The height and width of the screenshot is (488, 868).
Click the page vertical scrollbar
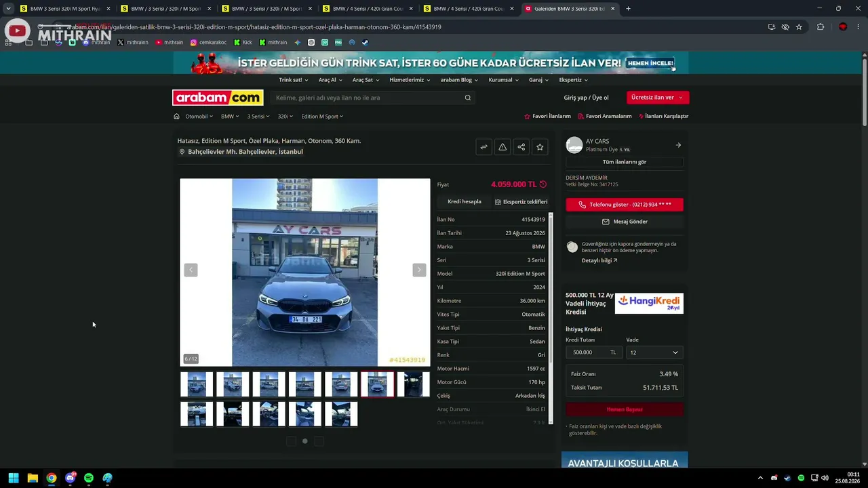[865, 91]
